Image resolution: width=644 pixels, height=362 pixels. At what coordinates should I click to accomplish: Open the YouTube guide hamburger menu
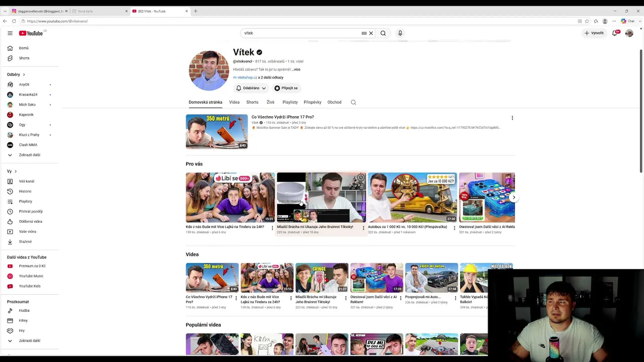[10, 33]
